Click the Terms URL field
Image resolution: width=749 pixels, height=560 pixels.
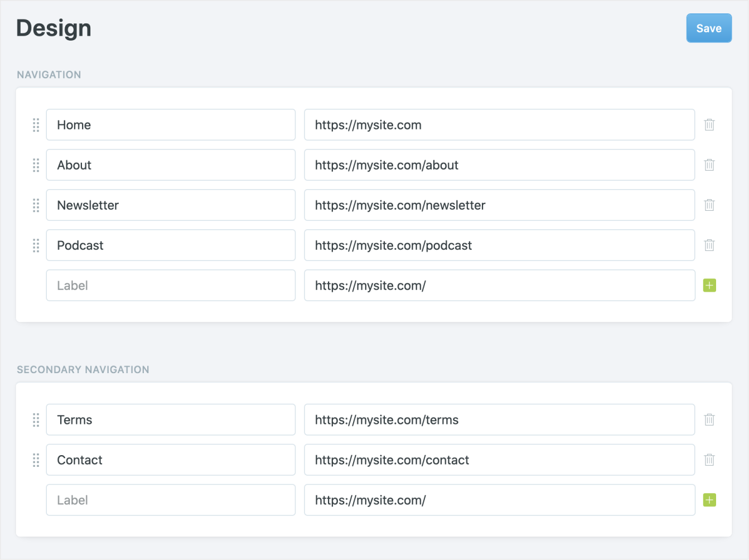coord(499,419)
